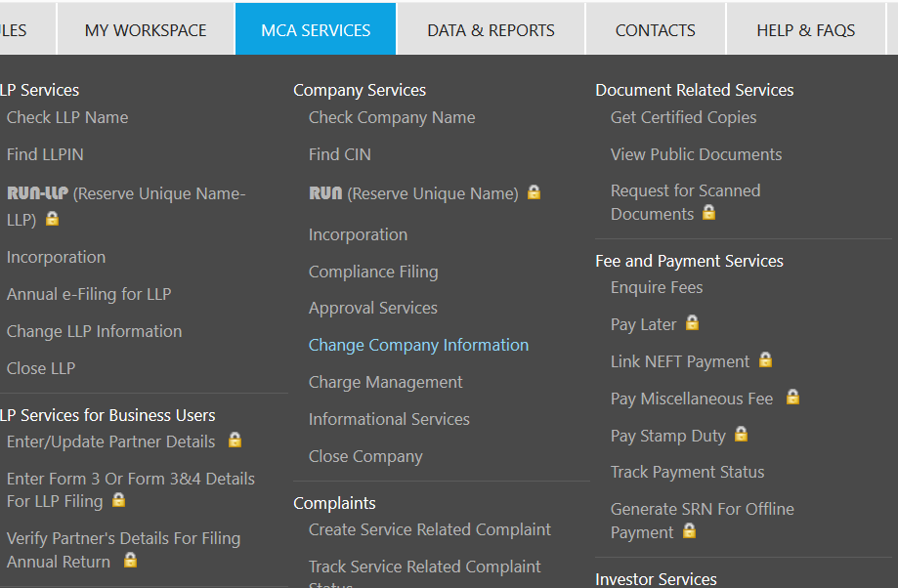Click the lock icon next to RUN Reserve Unique Name
The height and width of the screenshot is (588, 898).
tap(534, 191)
